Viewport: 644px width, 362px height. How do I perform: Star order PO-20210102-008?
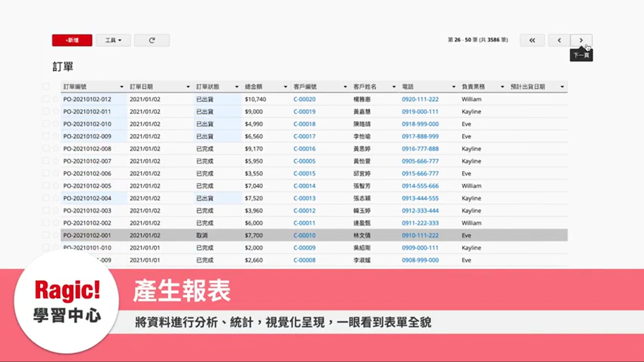pyautogui.click(x=56, y=148)
